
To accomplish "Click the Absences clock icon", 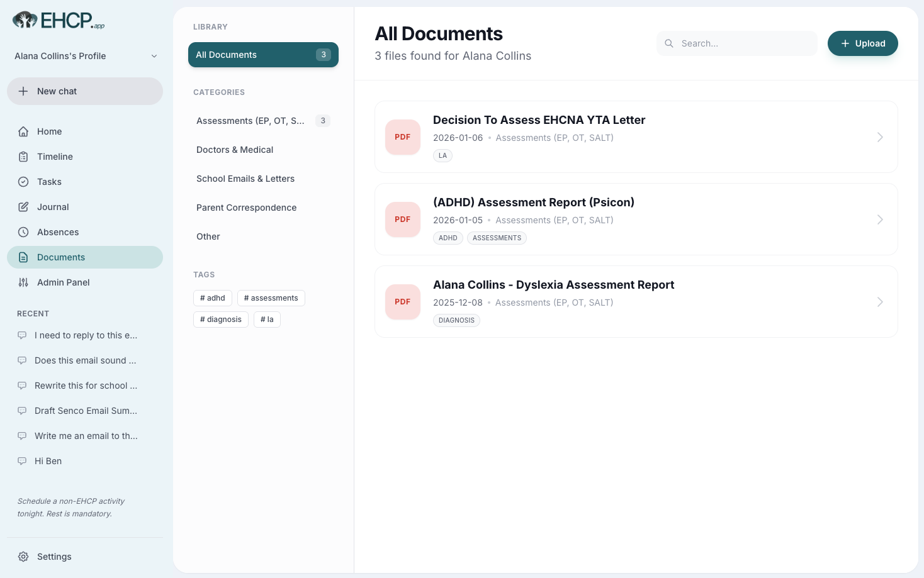I will coord(23,232).
